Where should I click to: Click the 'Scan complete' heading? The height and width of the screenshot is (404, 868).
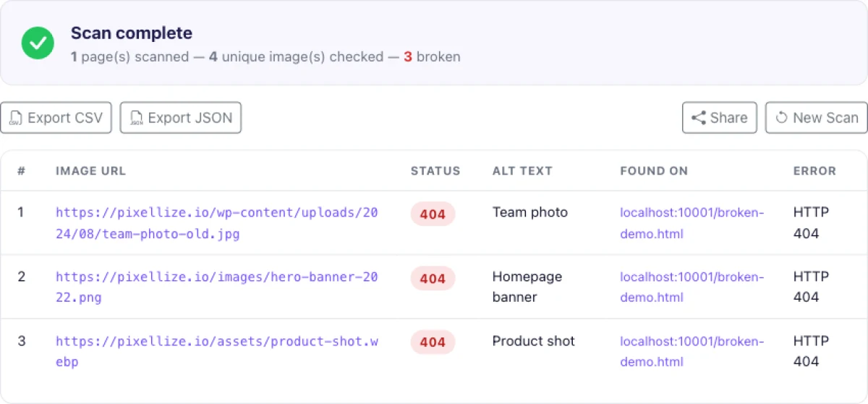point(132,33)
